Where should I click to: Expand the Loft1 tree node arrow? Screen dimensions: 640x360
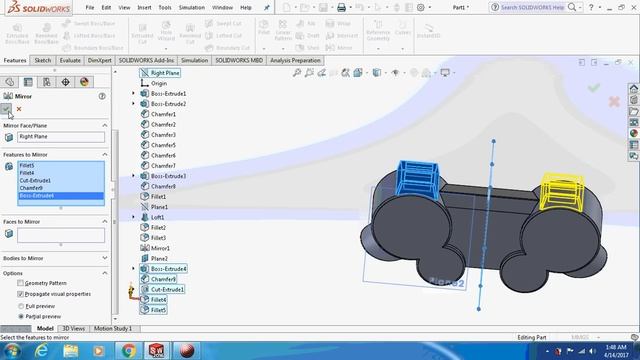click(133, 217)
